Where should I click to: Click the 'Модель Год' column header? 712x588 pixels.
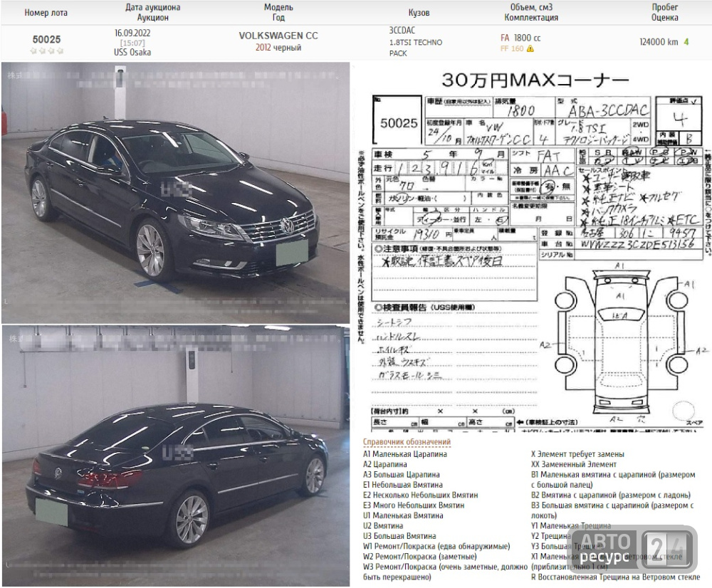[x=278, y=12]
